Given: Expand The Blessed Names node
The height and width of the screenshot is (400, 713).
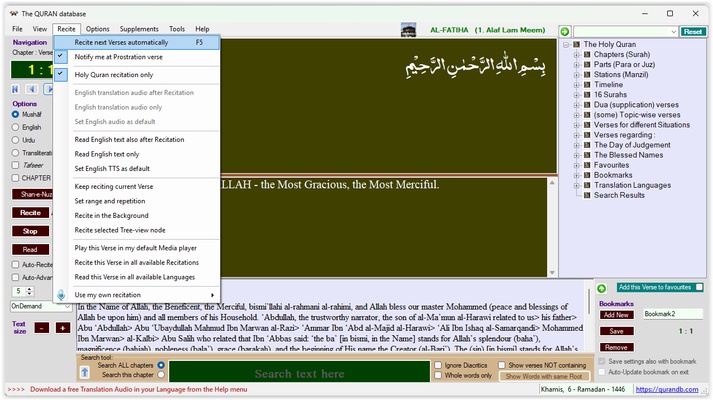Looking at the screenshot, I should [576, 155].
